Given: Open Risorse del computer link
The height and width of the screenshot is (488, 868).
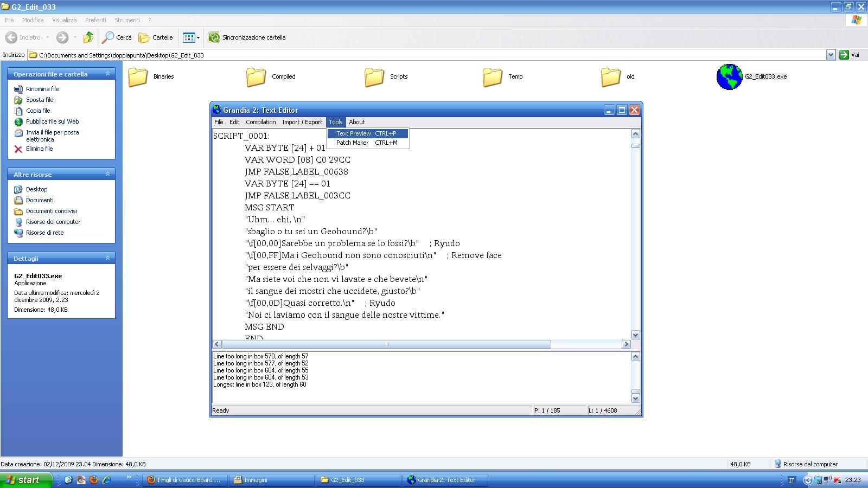Looking at the screenshot, I should coord(53,222).
